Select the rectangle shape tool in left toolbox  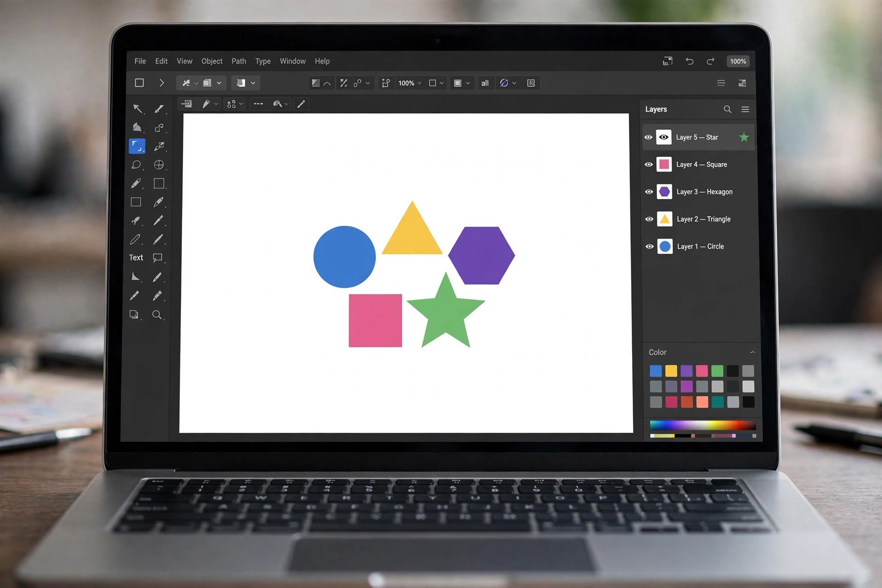pos(136,202)
